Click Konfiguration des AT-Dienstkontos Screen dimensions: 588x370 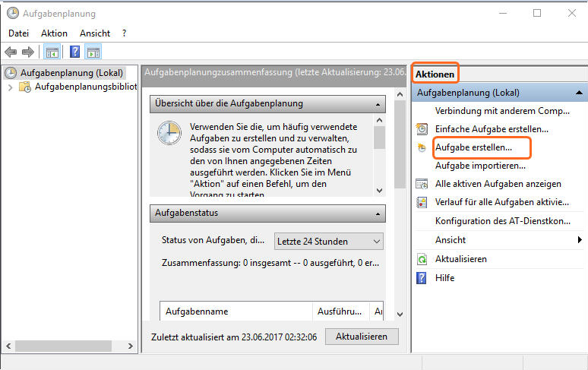[x=502, y=221]
